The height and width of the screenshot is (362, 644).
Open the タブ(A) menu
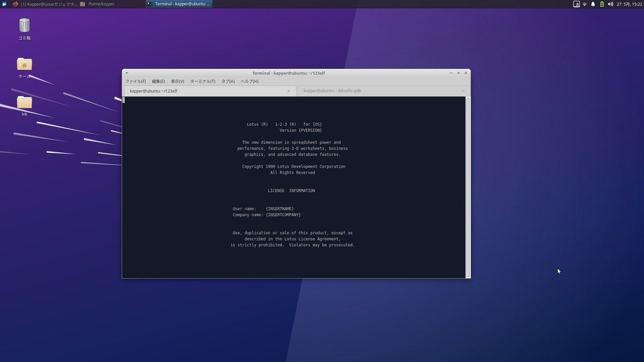click(x=228, y=82)
